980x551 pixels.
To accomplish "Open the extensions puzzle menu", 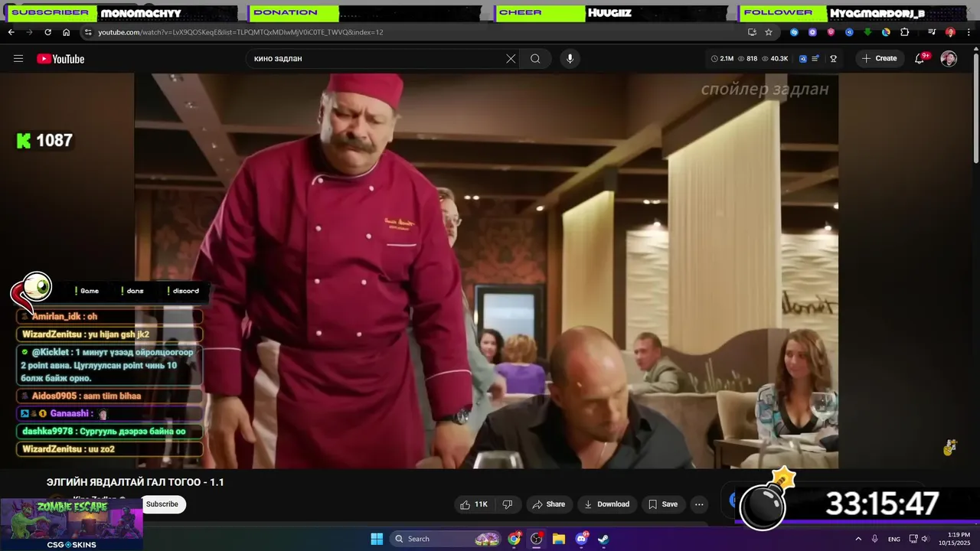I will pyautogui.click(x=904, y=32).
